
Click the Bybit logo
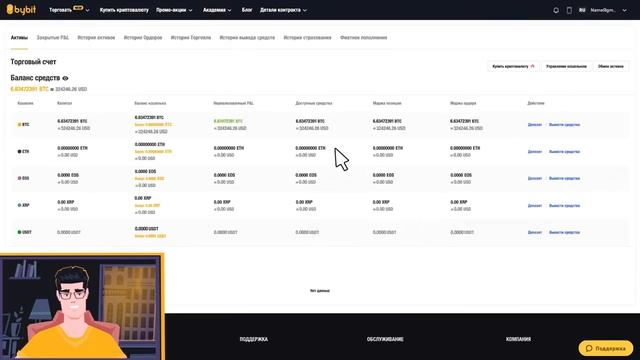pos(21,9)
